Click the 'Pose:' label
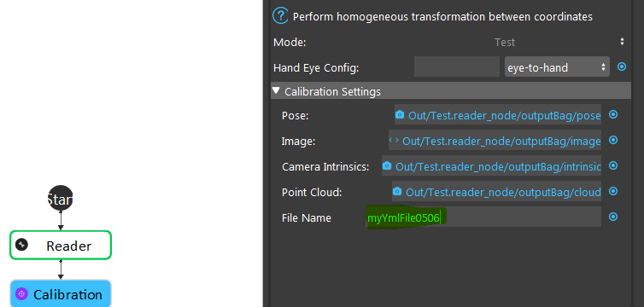Image resolution: width=644 pixels, height=307 pixels. [x=295, y=116]
